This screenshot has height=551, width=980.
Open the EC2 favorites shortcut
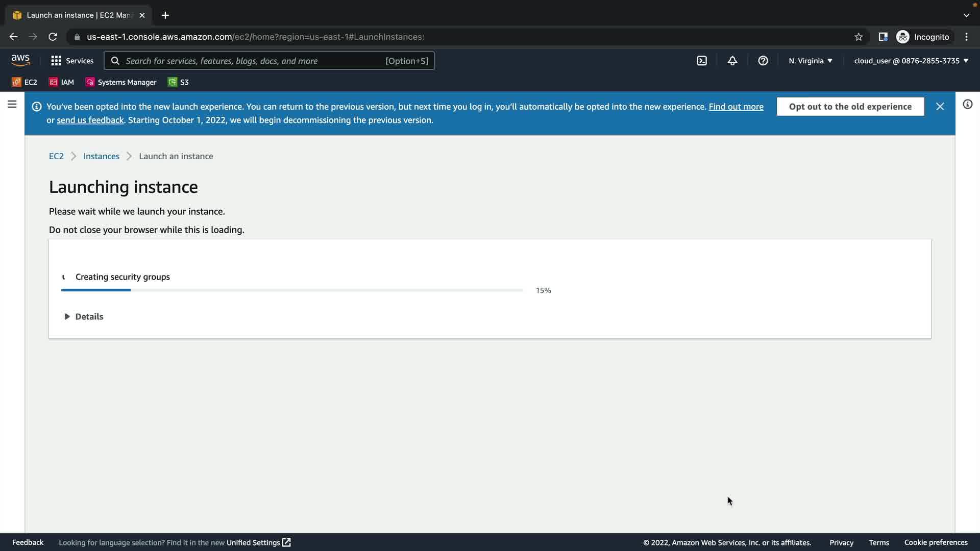pos(24,82)
